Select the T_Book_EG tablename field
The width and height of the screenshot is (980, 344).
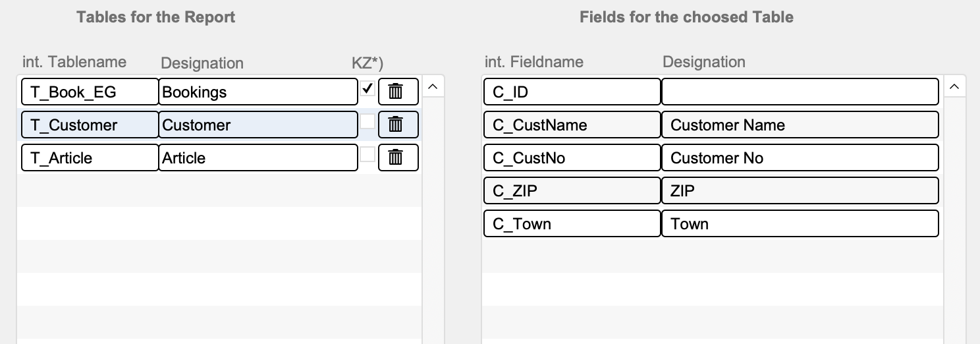[90, 92]
